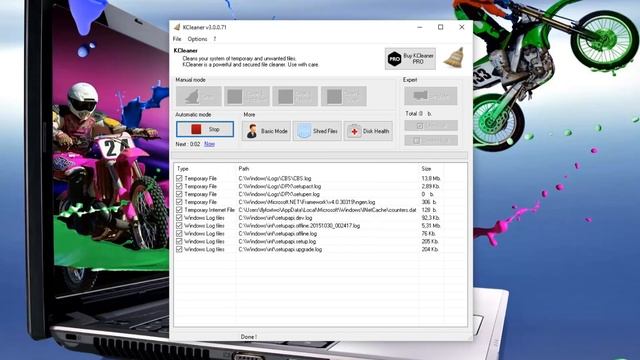Image resolution: width=640 pixels, height=360 pixels.
Task: Click the Shred Files shredder icon
Action: click(304, 131)
